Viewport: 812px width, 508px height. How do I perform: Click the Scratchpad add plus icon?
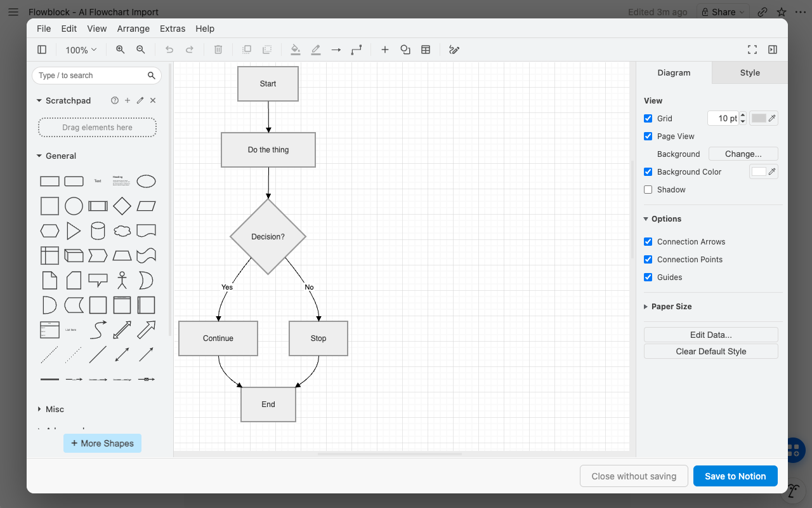coord(128,100)
